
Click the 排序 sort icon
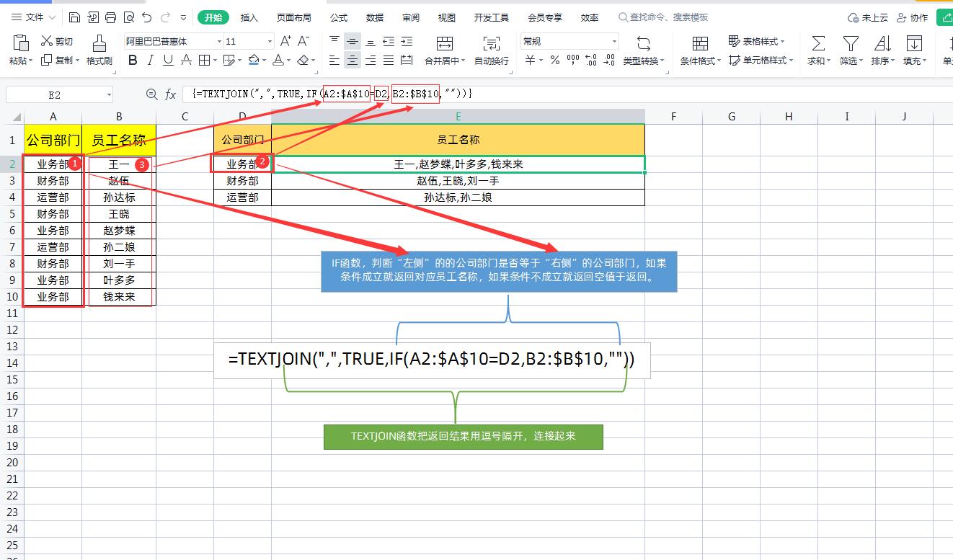coord(882,44)
